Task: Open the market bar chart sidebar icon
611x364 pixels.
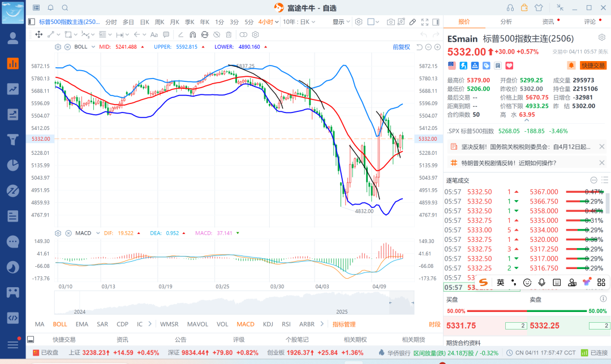Action: 13,63
